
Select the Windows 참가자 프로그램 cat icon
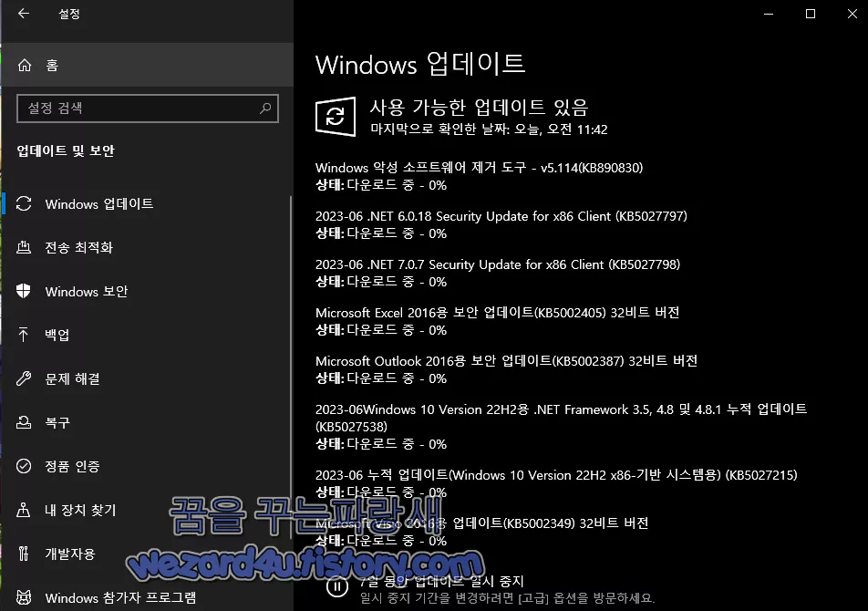(24, 597)
